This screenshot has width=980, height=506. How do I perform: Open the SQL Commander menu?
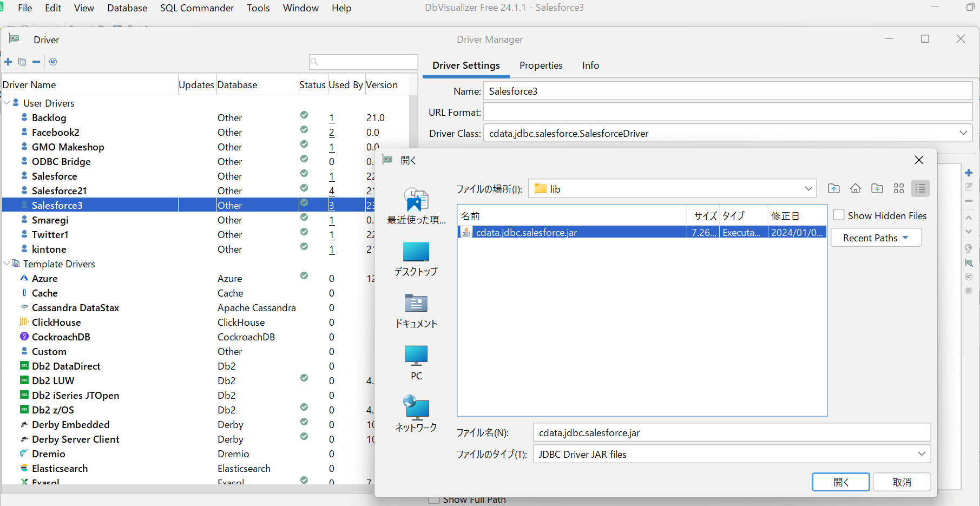pos(197,8)
